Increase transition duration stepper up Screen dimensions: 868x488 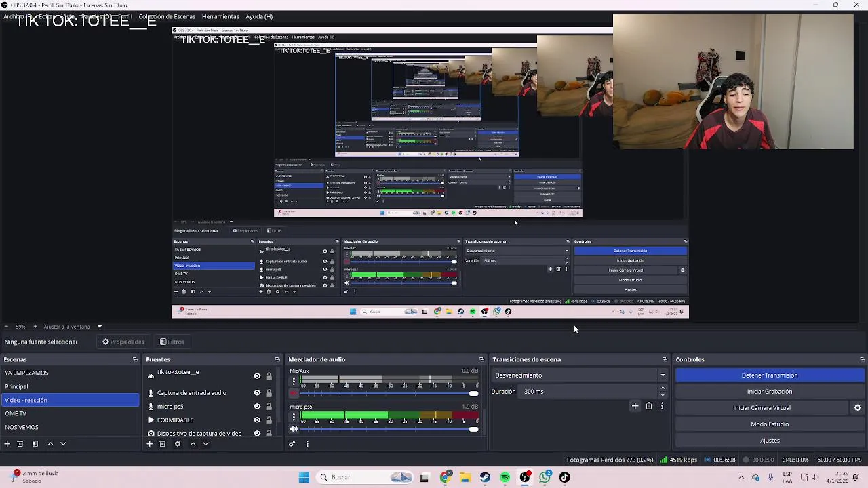click(x=663, y=388)
